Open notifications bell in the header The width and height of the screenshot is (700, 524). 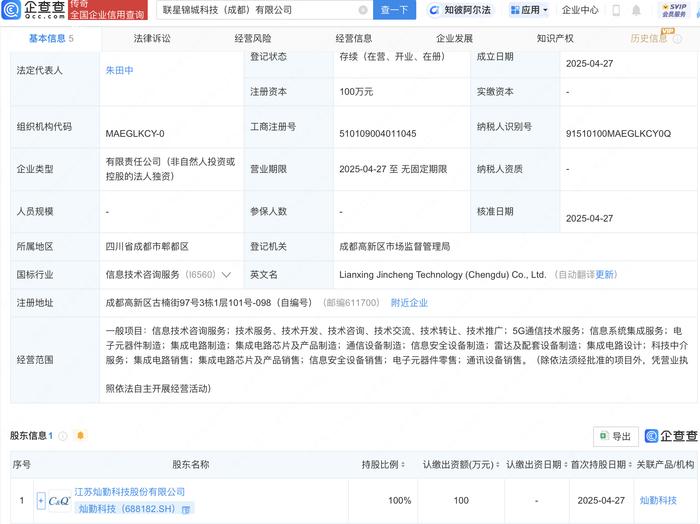[637, 10]
